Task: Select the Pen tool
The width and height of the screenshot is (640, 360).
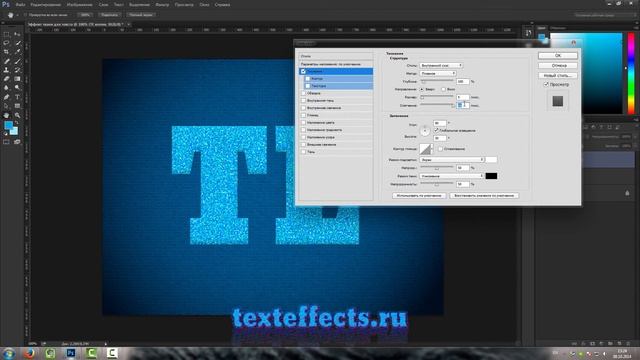Action: (x=6, y=97)
